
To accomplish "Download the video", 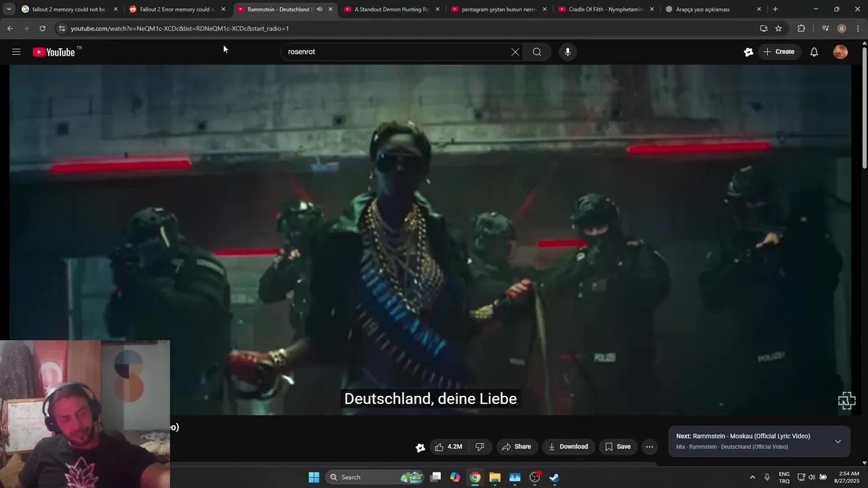I will 568,447.
